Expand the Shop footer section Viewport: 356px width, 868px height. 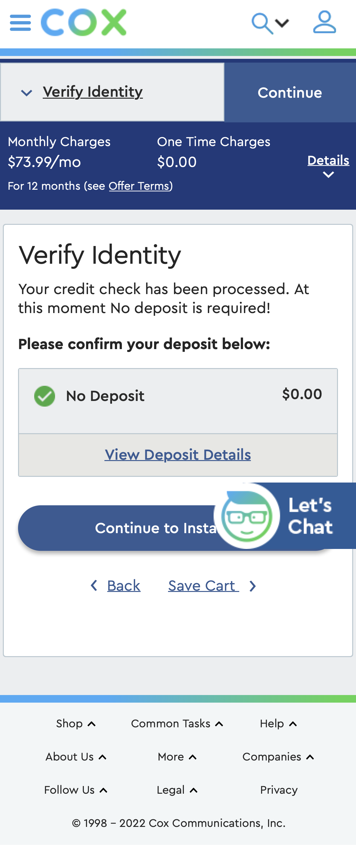(x=76, y=723)
